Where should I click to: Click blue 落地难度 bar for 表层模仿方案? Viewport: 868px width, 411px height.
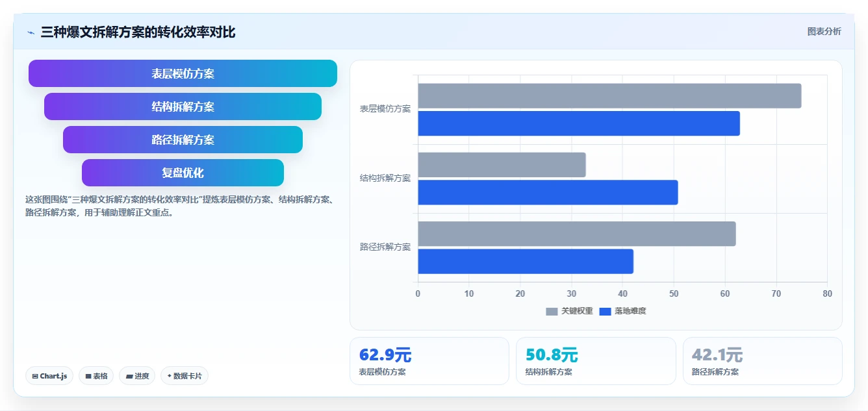579,123
